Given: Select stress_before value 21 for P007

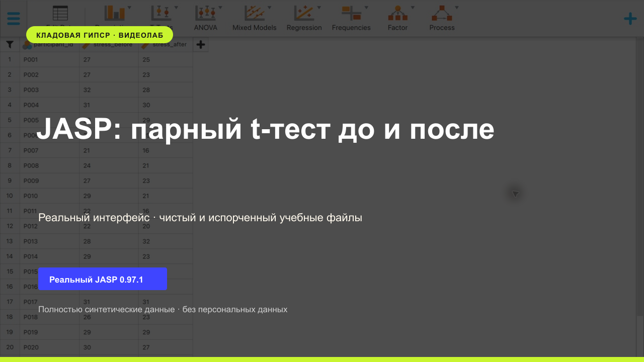Looking at the screenshot, I should [x=109, y=150].
